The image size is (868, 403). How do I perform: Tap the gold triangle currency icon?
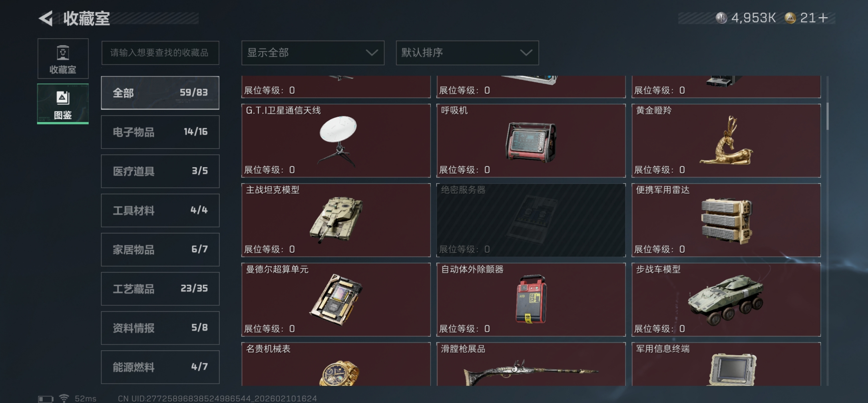[x=790, y=18]
